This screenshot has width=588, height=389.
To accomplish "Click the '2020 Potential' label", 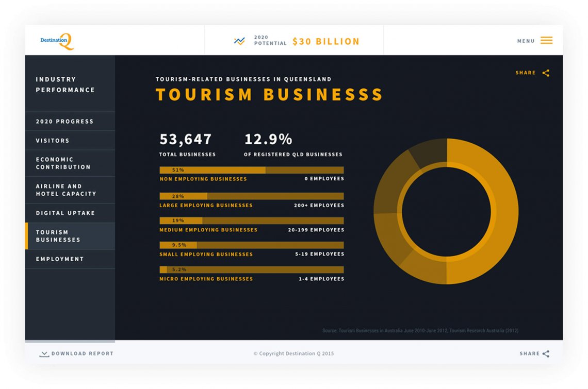I will point(270,41).
